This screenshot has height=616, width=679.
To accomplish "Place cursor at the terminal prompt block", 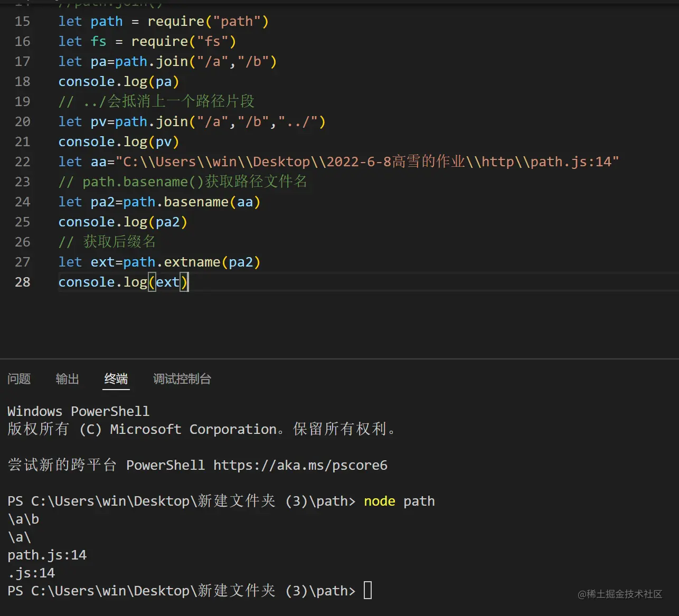I will point(367,591).
